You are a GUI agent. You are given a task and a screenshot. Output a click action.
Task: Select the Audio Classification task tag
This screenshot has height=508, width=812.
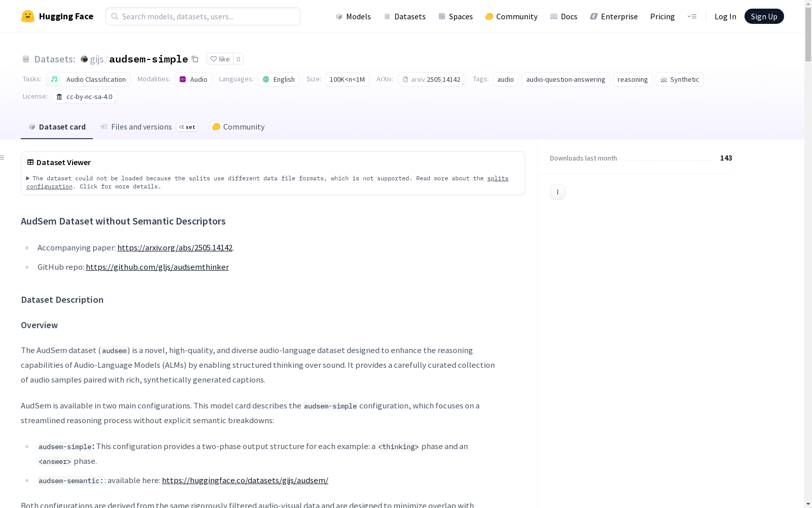pos(88,79)
